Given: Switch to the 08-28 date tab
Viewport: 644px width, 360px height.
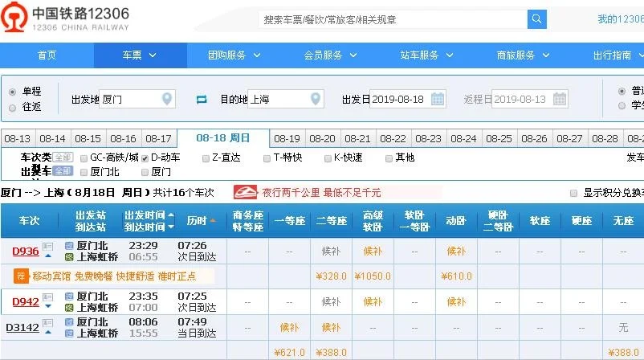Looking at the screenshot, I should point(605,138).
